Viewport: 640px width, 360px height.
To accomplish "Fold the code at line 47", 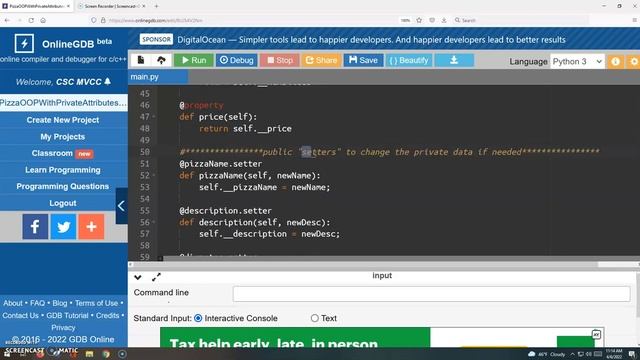I will [154, 117].
